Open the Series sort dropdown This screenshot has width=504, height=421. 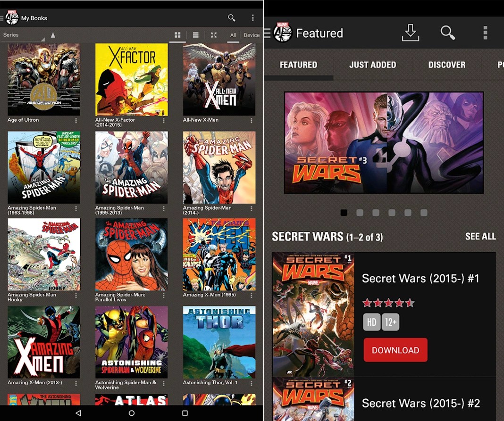click(x=23, y=35)
